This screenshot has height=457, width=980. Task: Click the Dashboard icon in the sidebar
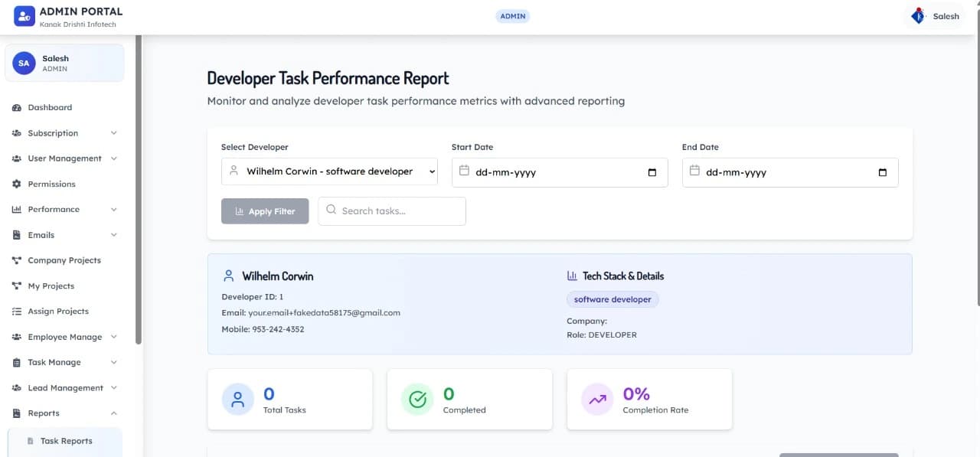point(17,107)
